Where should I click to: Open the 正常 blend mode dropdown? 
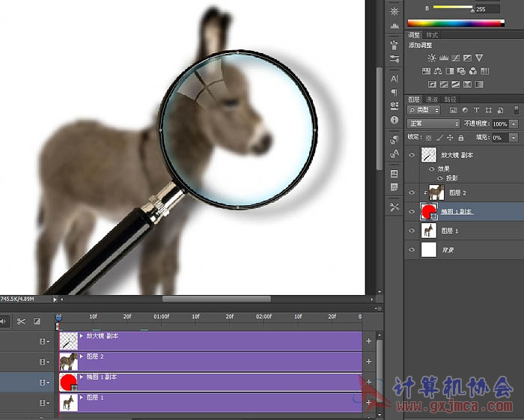433,124
